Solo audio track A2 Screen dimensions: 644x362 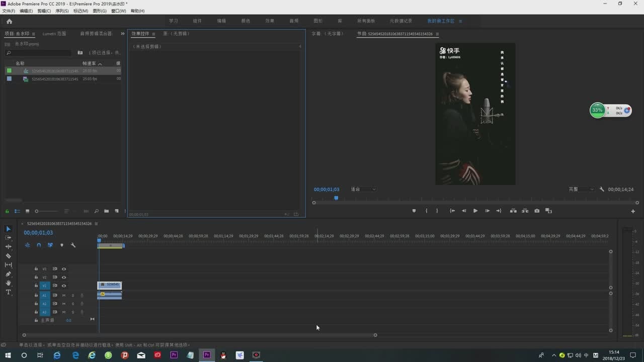72,304
